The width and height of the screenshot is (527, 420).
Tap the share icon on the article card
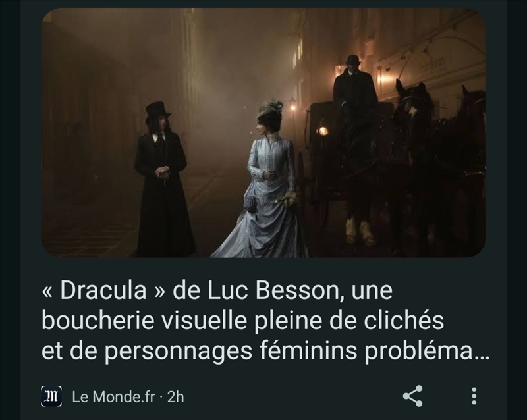click(x=413, y=396)
